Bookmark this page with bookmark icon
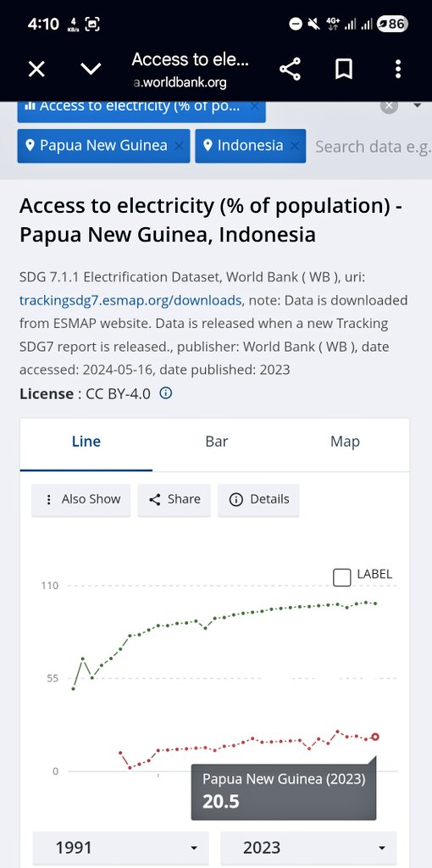The width and height of the screenshot is (432, 868). click(x=344, y=70)
